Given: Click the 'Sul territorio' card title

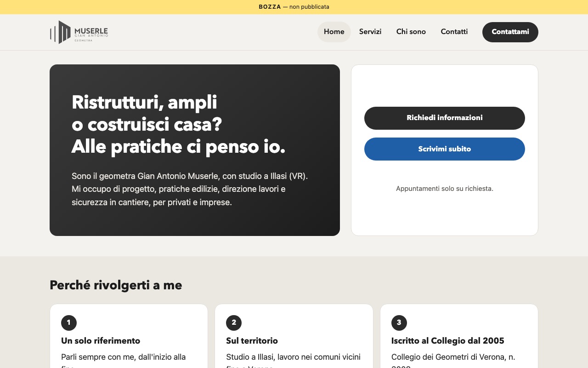Looking at the screenshot, I should point(252,341).
